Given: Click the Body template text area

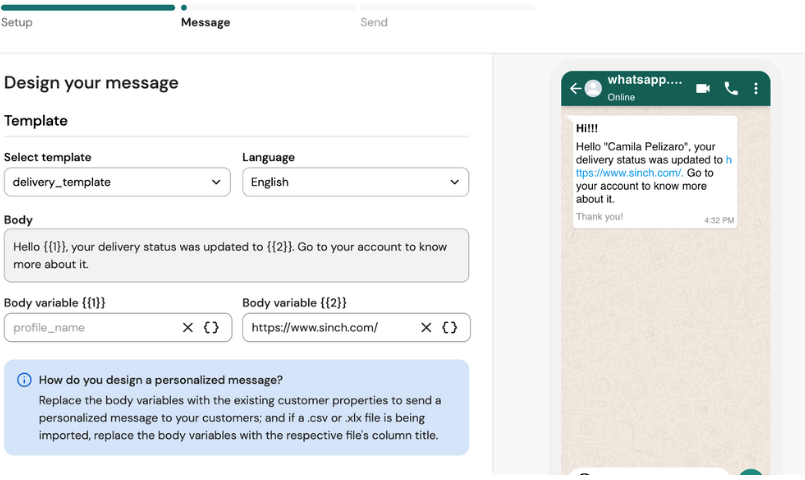Looking at the screenshot, I should (x=236, y=255).
